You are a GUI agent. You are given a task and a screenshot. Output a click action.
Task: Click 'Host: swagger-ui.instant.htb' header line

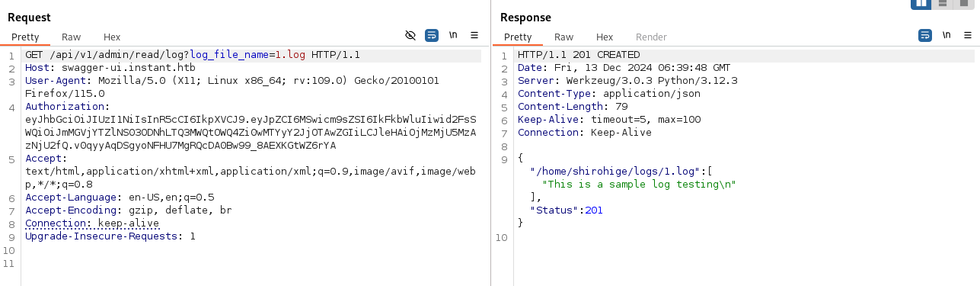110,68
